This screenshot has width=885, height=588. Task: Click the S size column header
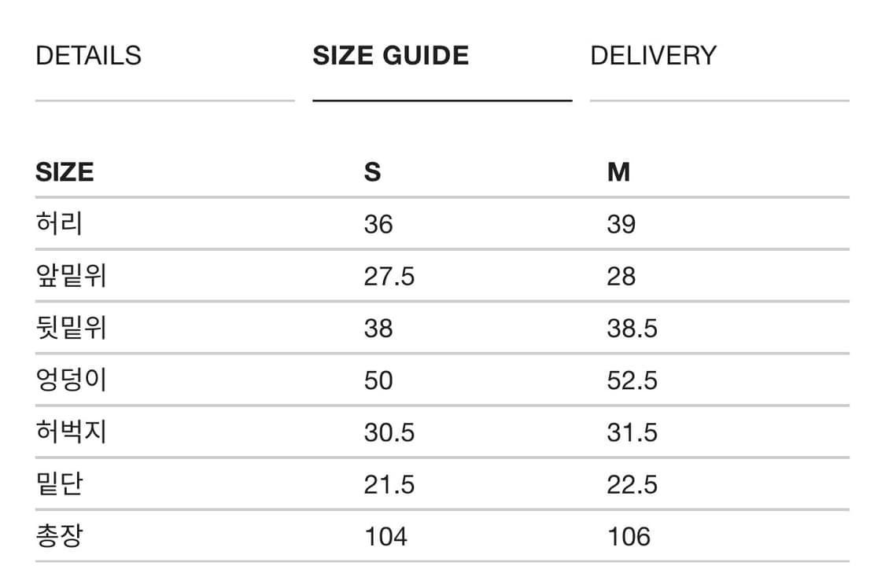(372, 172)
